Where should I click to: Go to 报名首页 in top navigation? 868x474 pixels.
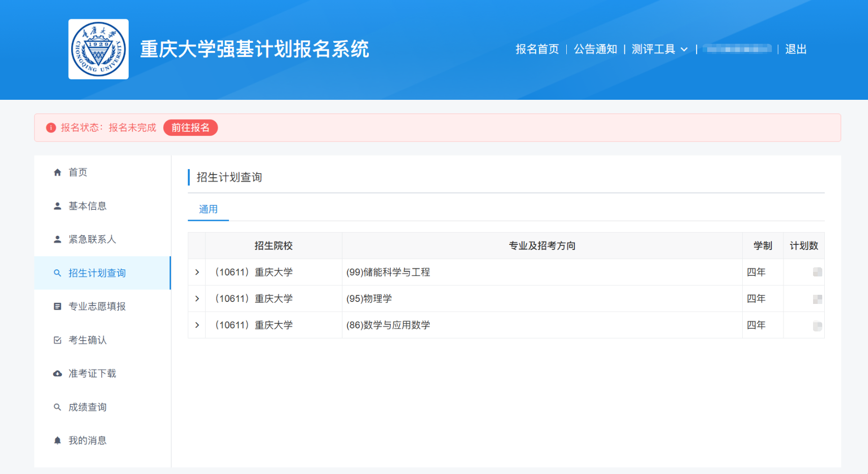[x=537, y=49]
